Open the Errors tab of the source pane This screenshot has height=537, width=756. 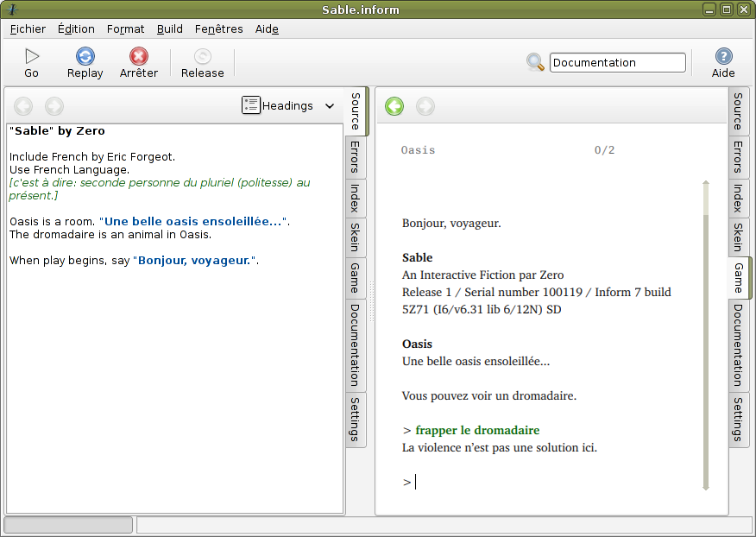355,156
